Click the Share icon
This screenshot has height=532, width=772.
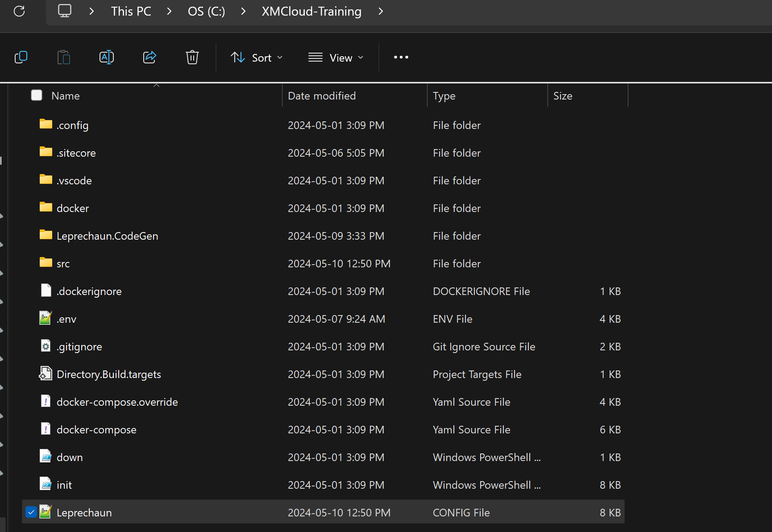149,57
